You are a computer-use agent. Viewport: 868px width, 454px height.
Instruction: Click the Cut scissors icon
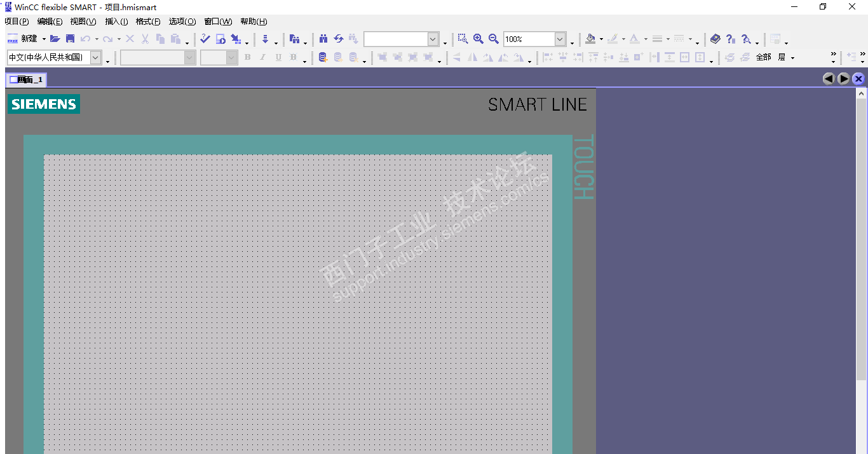click(145, 39)
